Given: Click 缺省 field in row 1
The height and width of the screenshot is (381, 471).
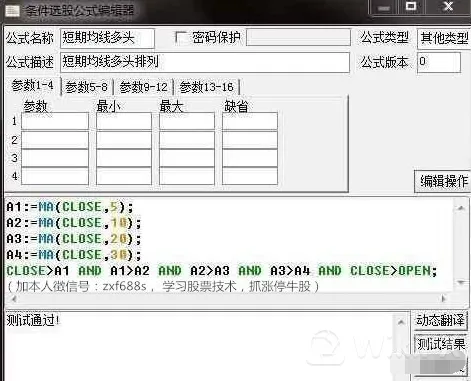Looking at the screenshot, I should click(250, 121).
